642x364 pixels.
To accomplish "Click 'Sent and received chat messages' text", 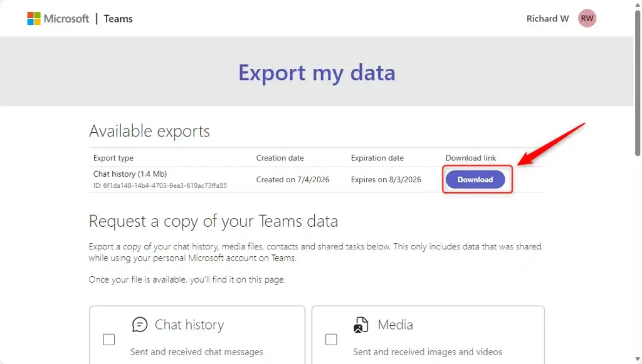I will (x=196, y=351).
